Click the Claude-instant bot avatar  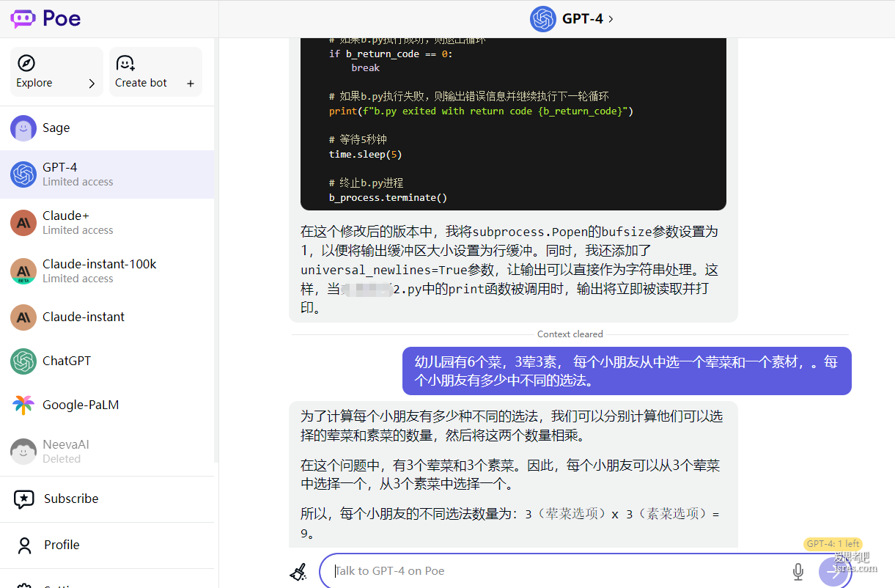point(23,317)
